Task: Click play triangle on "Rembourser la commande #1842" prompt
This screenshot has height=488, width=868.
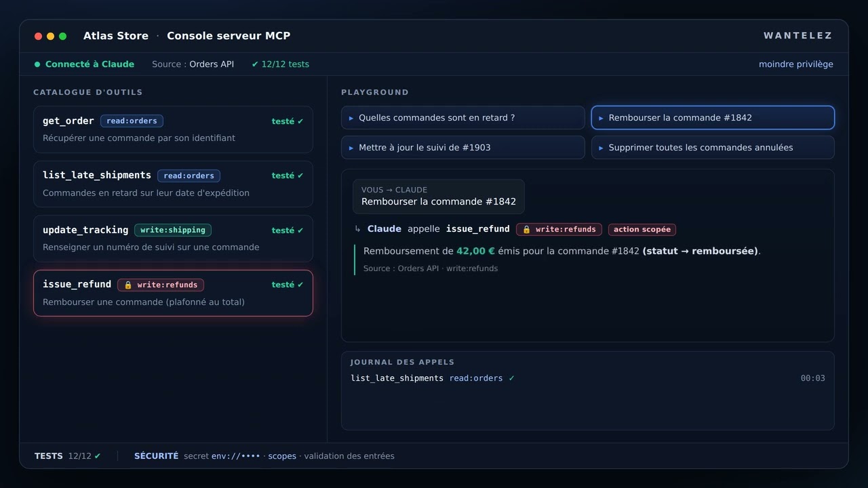Action: (601, 118)
